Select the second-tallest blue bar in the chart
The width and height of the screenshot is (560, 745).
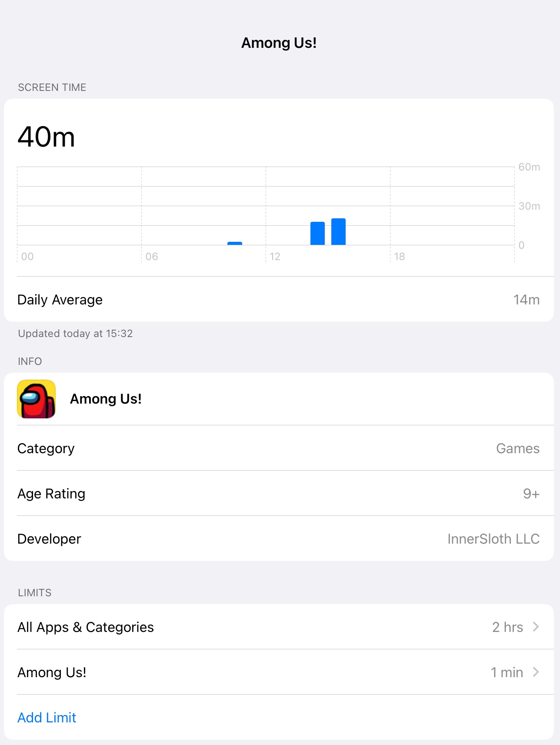[317, 234]
